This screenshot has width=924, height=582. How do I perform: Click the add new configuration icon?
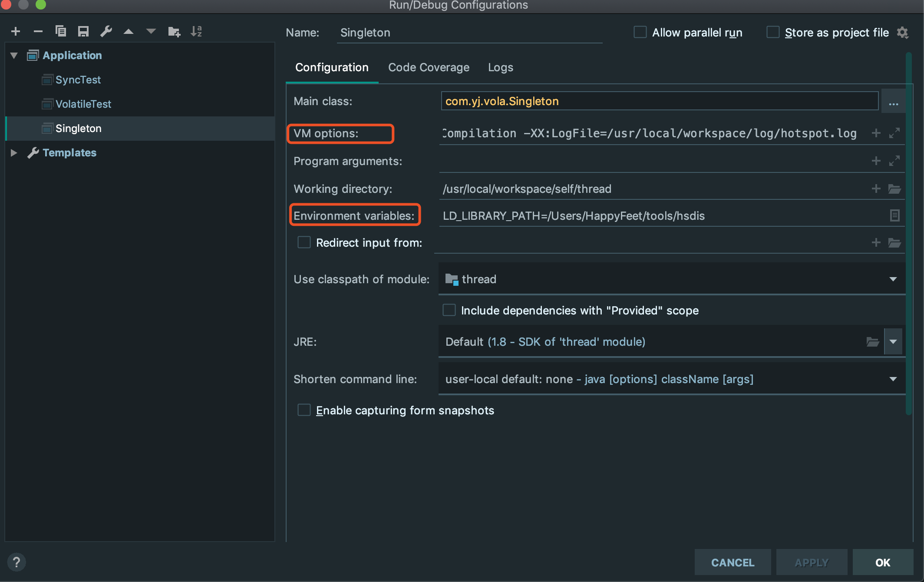click(15, 32)
